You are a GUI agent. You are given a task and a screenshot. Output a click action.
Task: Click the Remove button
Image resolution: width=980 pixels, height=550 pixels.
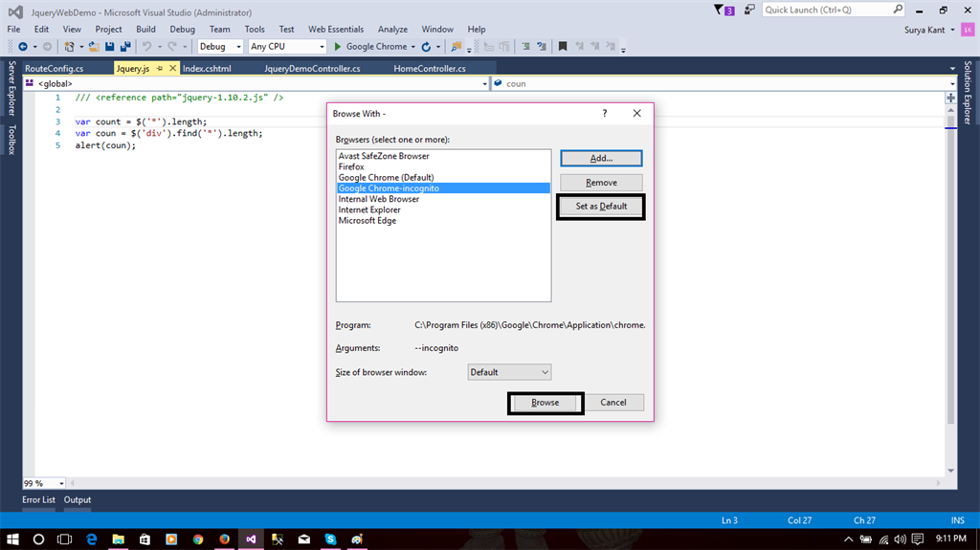point(601,183)
